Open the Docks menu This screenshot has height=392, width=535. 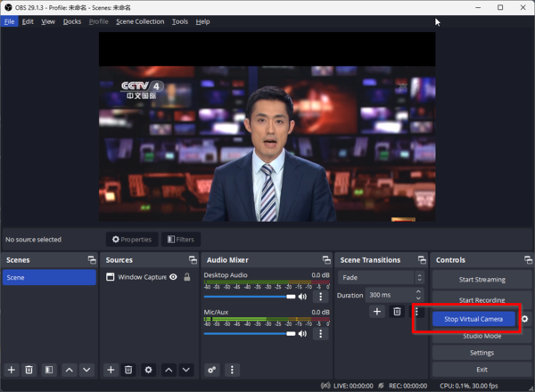[72, 21]
